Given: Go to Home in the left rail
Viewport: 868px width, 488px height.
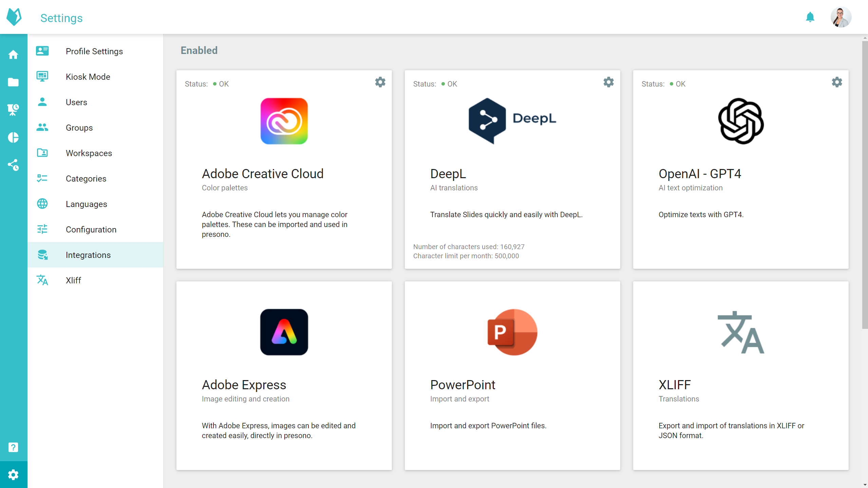Looking at the screenshot, I should pos(13,54).
